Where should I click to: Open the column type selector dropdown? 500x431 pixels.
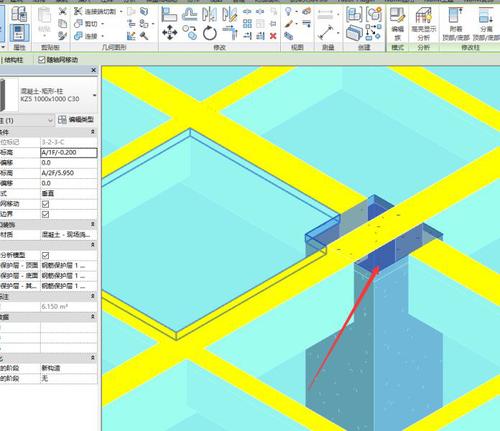94,95
